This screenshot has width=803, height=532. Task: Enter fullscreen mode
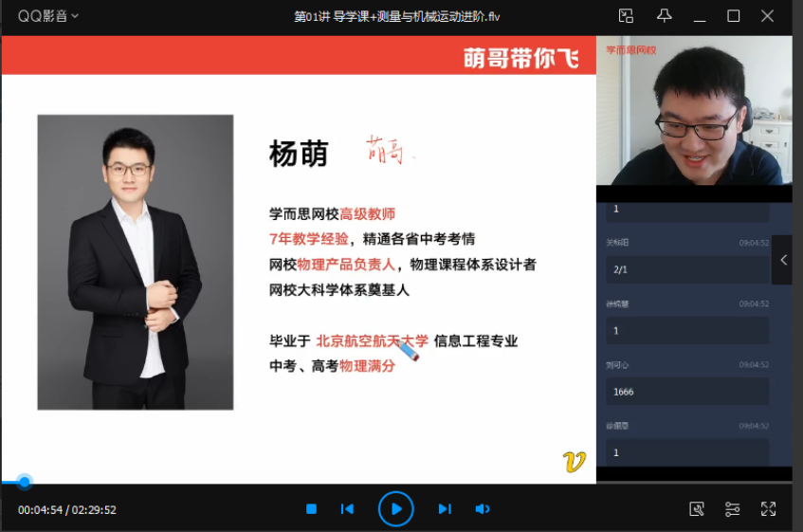click(x=768, y=509)
